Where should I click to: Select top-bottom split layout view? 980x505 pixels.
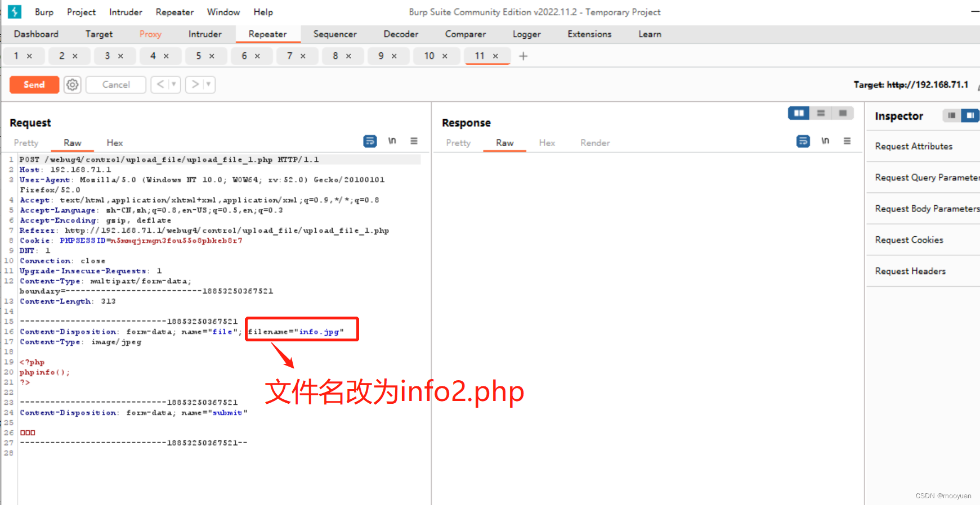pyautogui.click(x=821, y=113)
